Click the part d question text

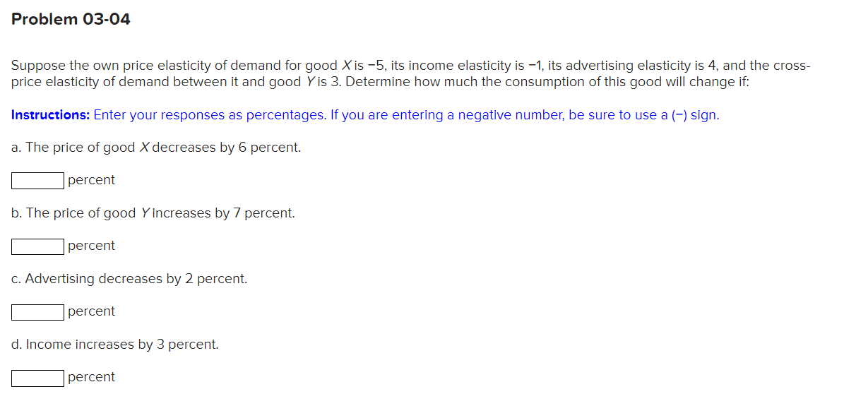click(114, 344)
